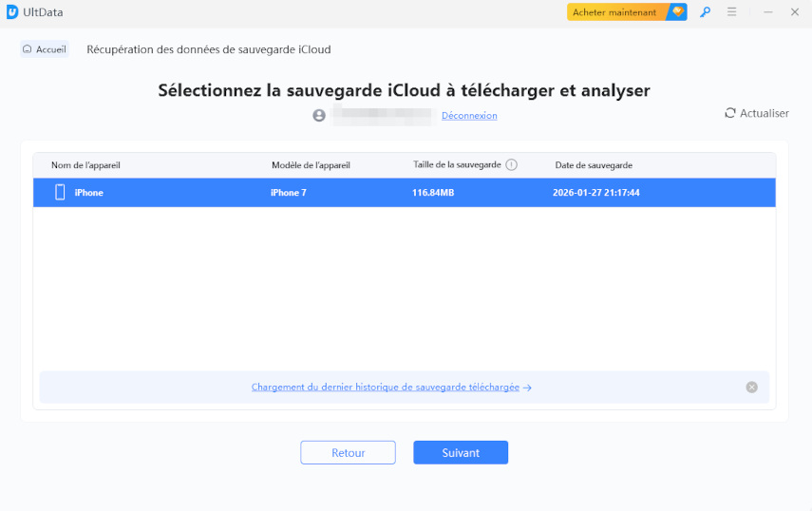Click the phone icon in the iPhone row

60,192
